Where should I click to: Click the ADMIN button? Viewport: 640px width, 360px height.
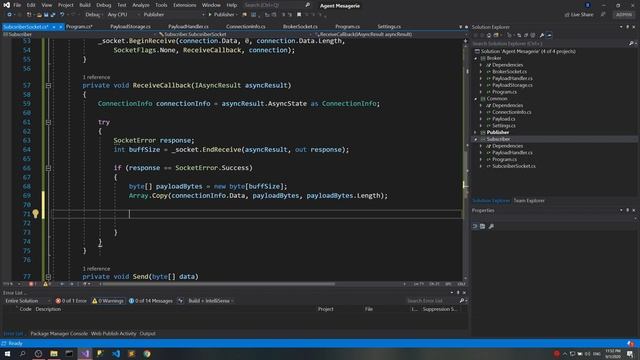coord(624,15)
